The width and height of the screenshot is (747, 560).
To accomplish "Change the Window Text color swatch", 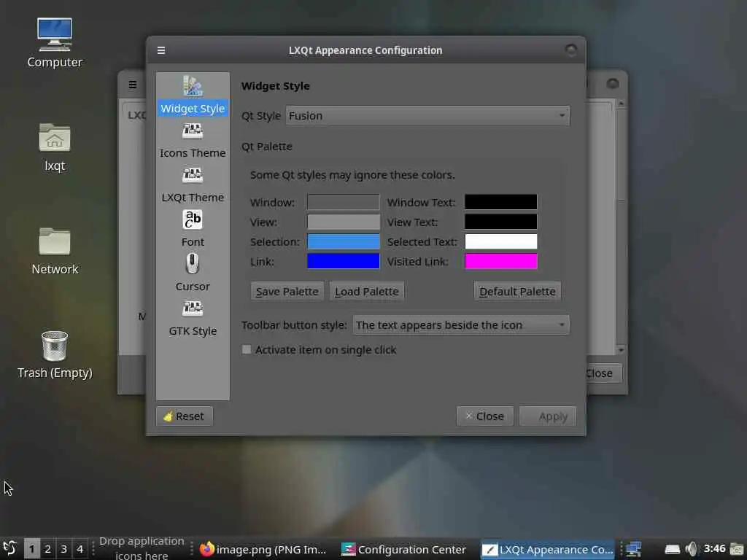I will coord(500,202).
